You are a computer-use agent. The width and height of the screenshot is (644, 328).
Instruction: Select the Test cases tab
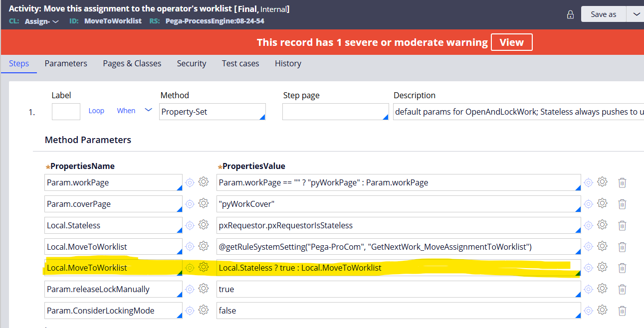240,63
